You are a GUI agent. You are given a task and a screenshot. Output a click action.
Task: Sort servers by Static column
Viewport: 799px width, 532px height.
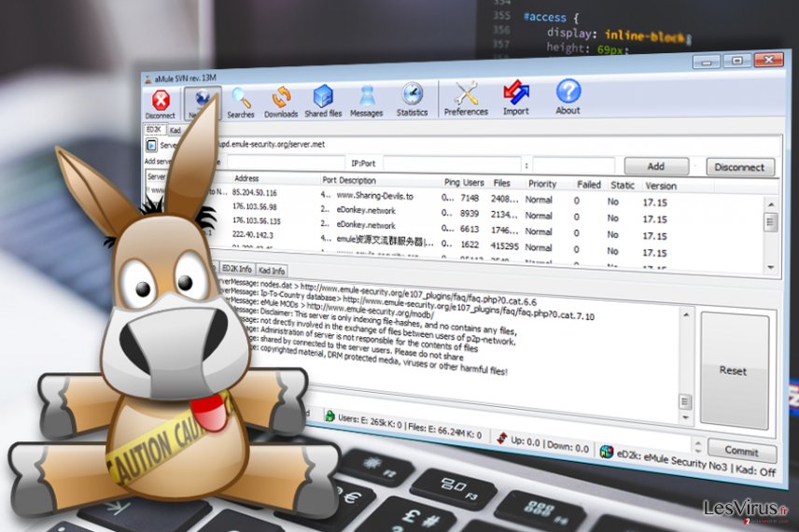623,186
